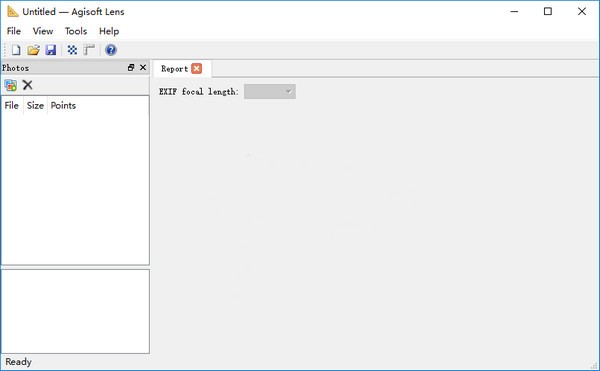Save the project with the floppy disk icon
The width and height of the screenshot is (600, 371).
tap(51, 50)
